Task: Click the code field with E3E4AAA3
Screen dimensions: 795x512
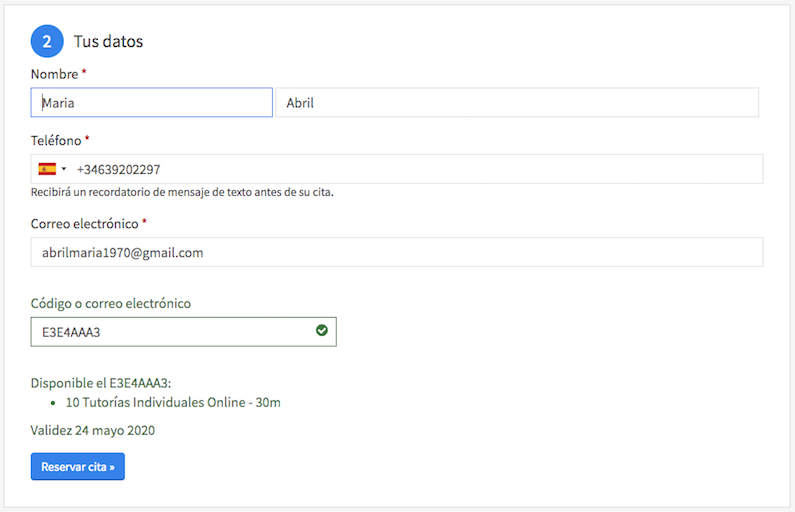Action: 170,331
